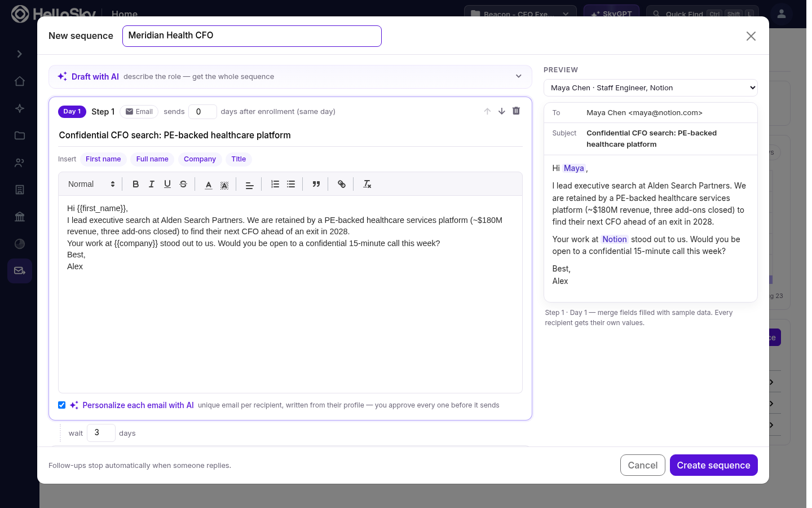The height and width of the screenshot is (508, 812).
Task: Edit the sends days-after-enrollment number field
Action: tap(202, 112)
